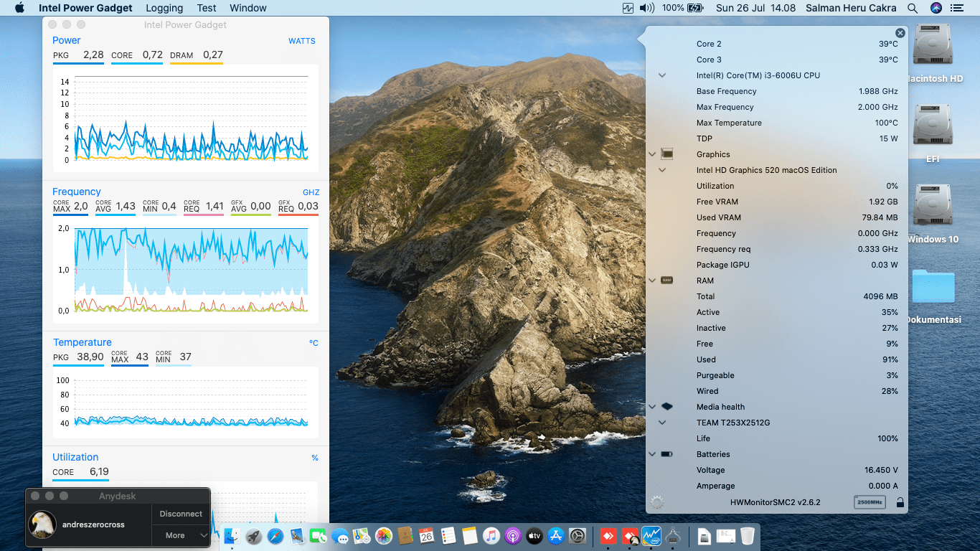Click Disconnect in the Anydesk window

tap(181, 514)
